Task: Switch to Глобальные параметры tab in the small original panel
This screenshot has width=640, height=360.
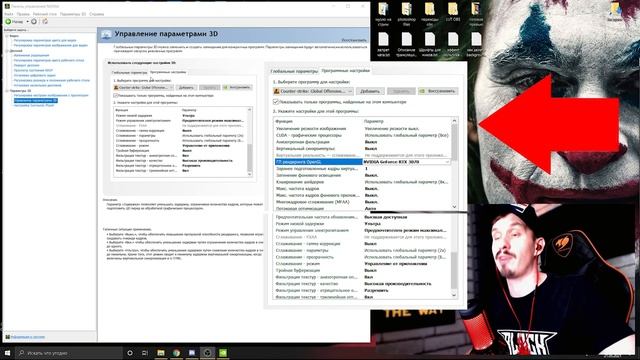Action: pyautogui.click(x=129, y=73)
